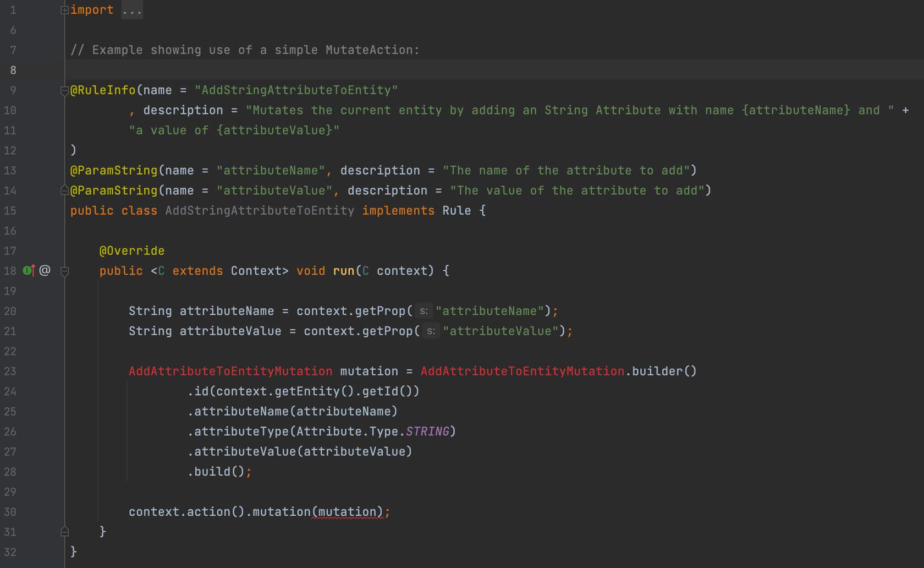Image resolution: width=924 pixels, height=568 pixels.
Task: Click the red-underlined mutation argument on line 30
Action: click(x=348, y=512)
